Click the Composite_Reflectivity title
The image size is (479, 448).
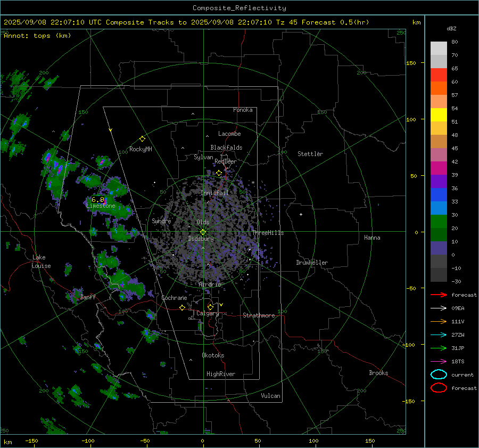pyautogui.click(x=240, y=8)
